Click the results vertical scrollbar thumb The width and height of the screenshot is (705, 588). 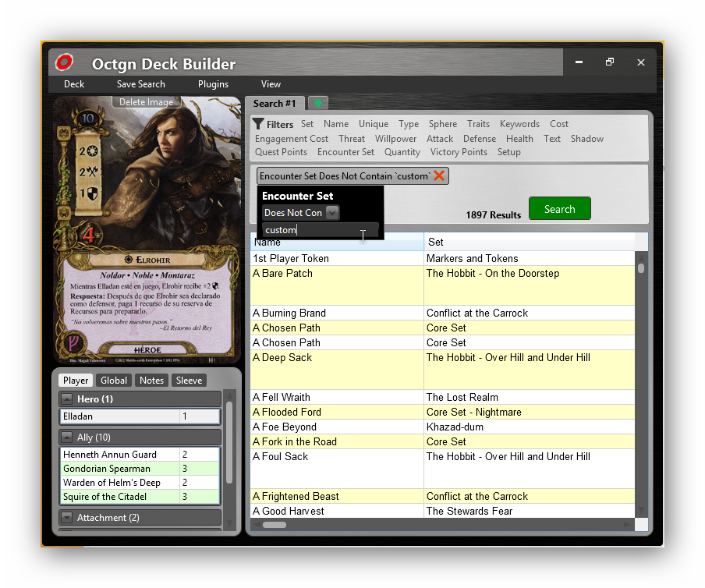[x=641, y=268]
